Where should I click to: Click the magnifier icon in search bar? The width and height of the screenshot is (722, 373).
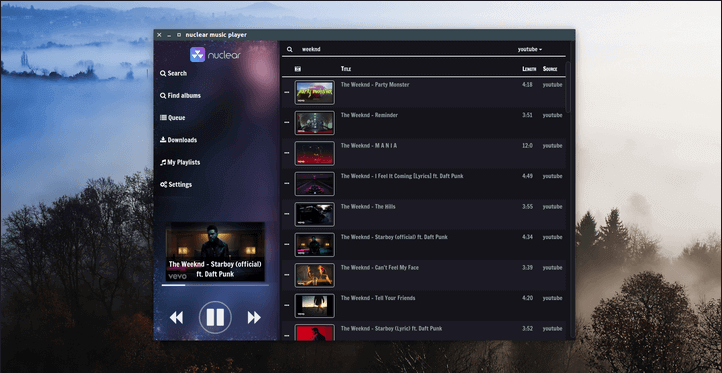click(290, 49)
